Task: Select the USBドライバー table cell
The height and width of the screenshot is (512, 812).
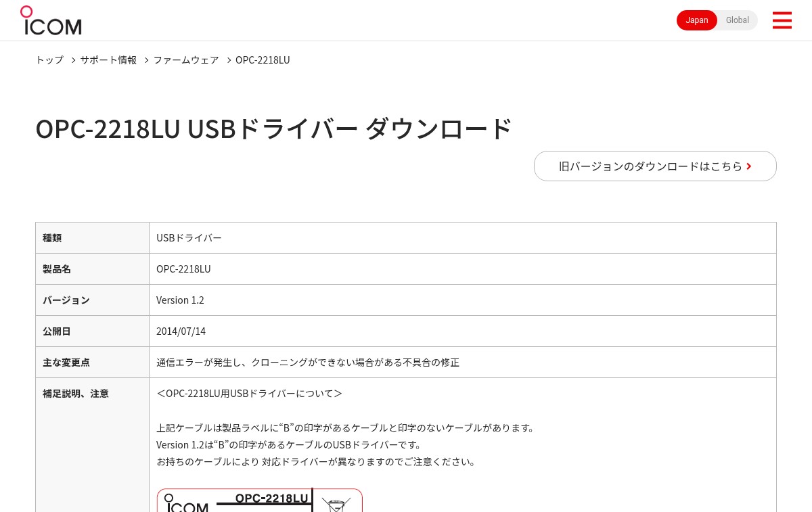Action: [x=463, y=238]
